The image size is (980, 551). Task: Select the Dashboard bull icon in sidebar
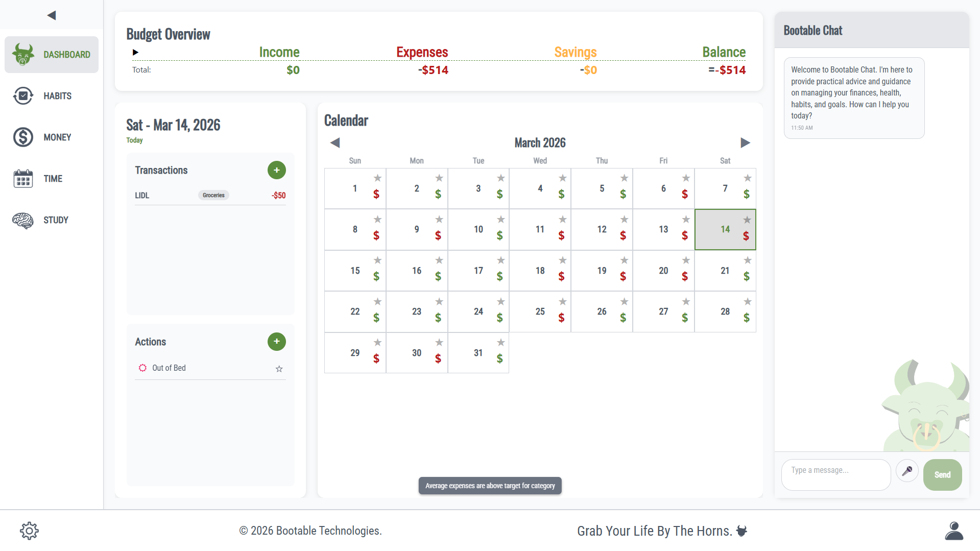(22, 54)
